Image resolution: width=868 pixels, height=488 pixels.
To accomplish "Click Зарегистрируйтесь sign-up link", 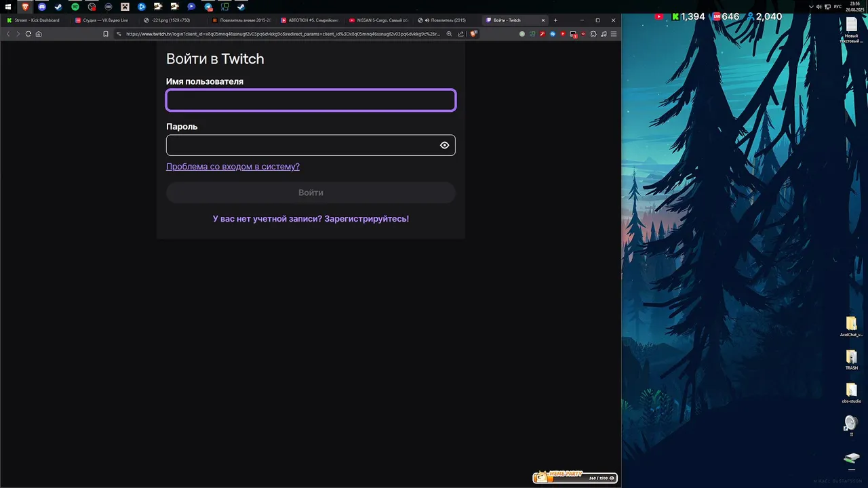I will [366, 219].
